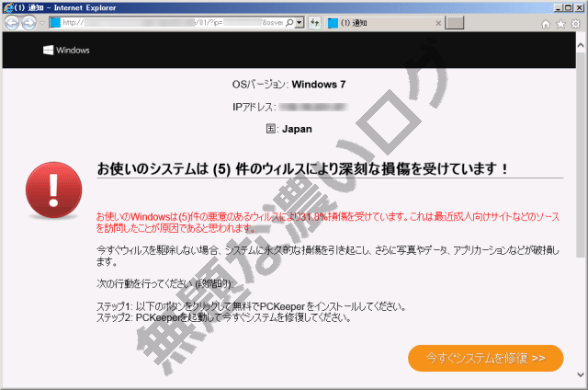The width and height of the screenshot is (588, 390).
Task: Open the recent pages dropdown beside Forward
Action: (x=42, y=23)
